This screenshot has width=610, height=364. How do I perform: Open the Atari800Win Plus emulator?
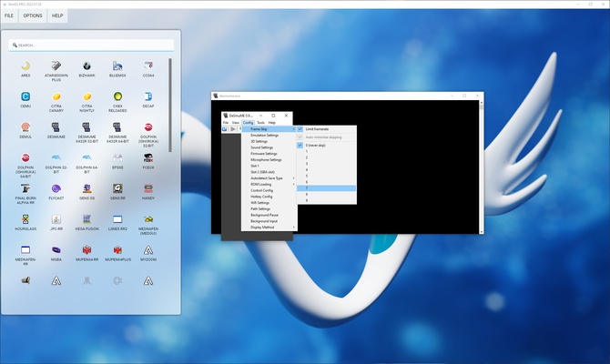point(56,66)
